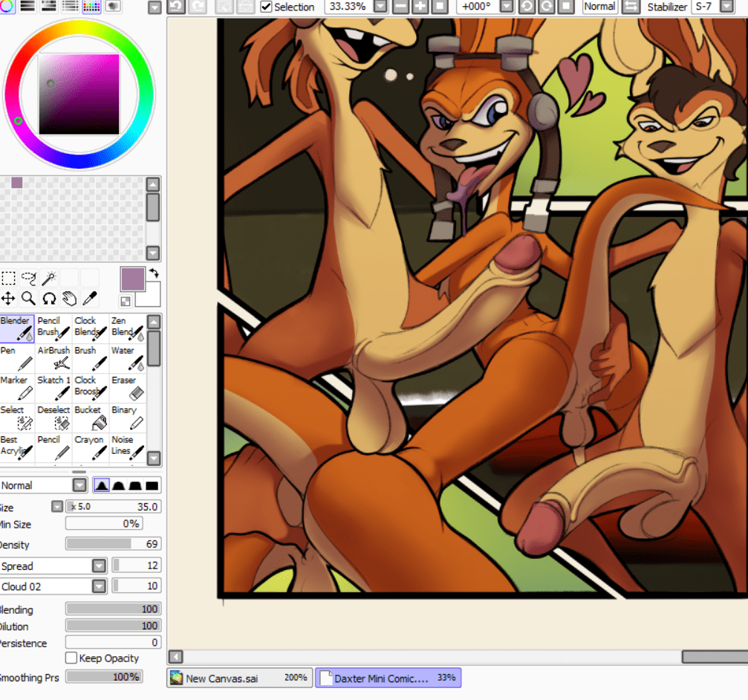Grab the Hand tool for panning
Image resolution: width=748 pixels, height=700 pixels.
point(68,298)
